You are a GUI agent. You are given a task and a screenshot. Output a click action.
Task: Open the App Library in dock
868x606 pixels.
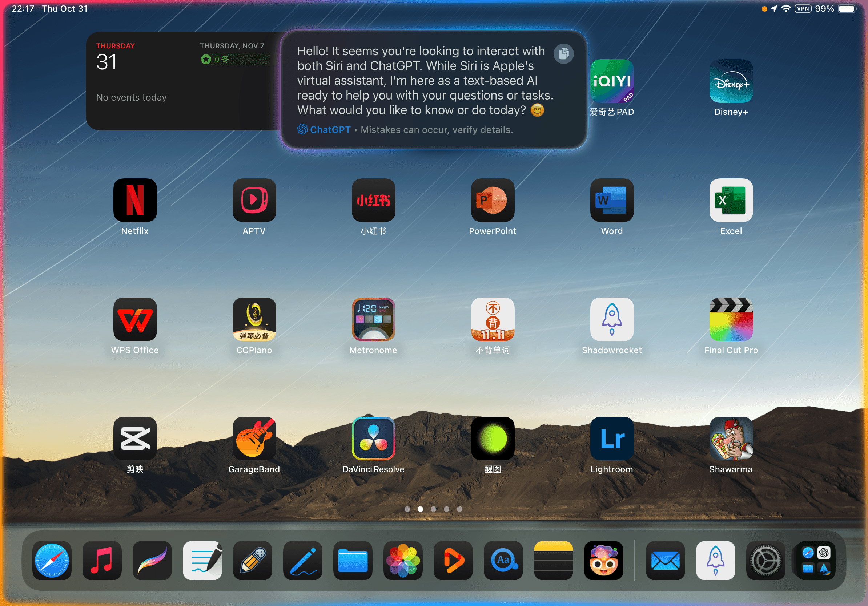pos(815,560)
